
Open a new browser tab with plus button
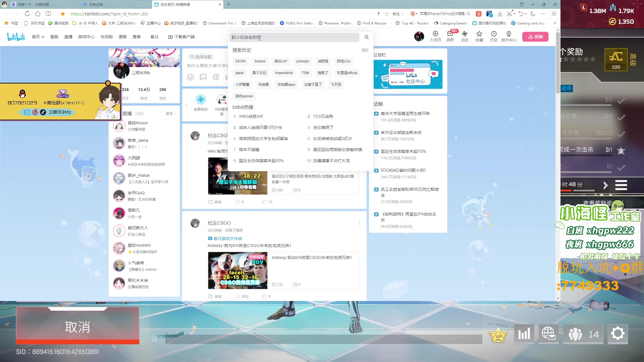(x=229, y=4)
